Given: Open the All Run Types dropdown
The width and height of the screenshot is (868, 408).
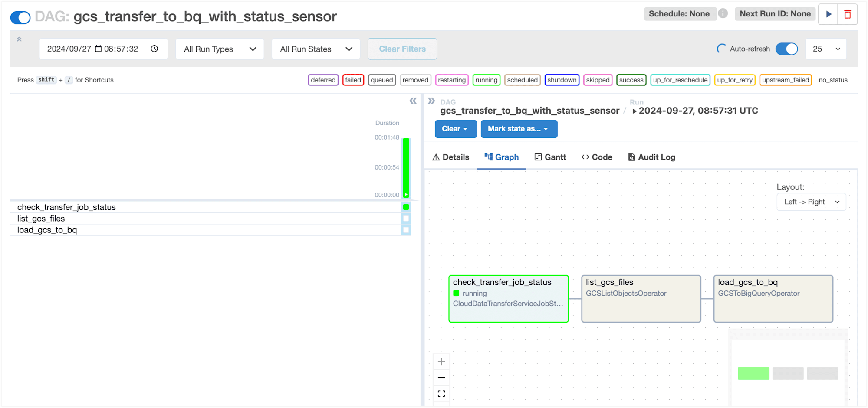Looking at the screenshot, I should pos(220,49).
